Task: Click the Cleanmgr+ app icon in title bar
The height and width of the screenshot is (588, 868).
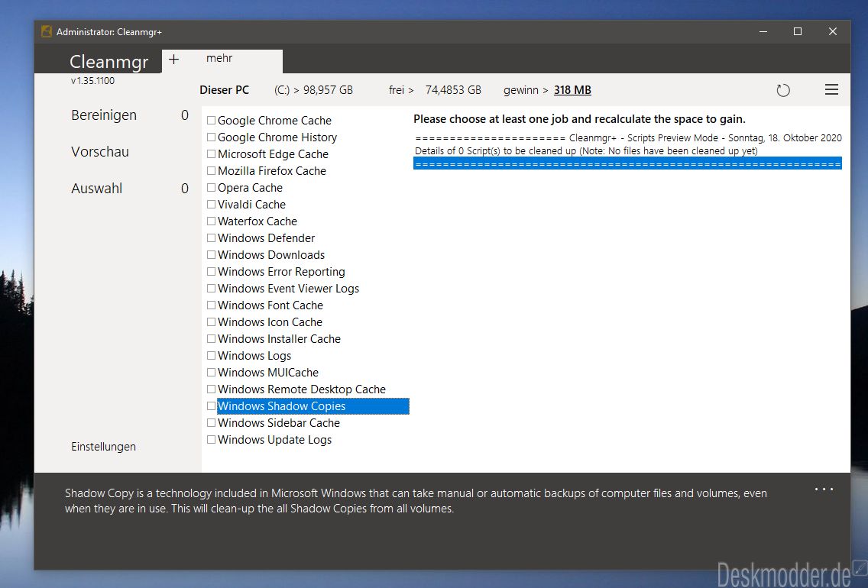Action: (x=47, y=31)
